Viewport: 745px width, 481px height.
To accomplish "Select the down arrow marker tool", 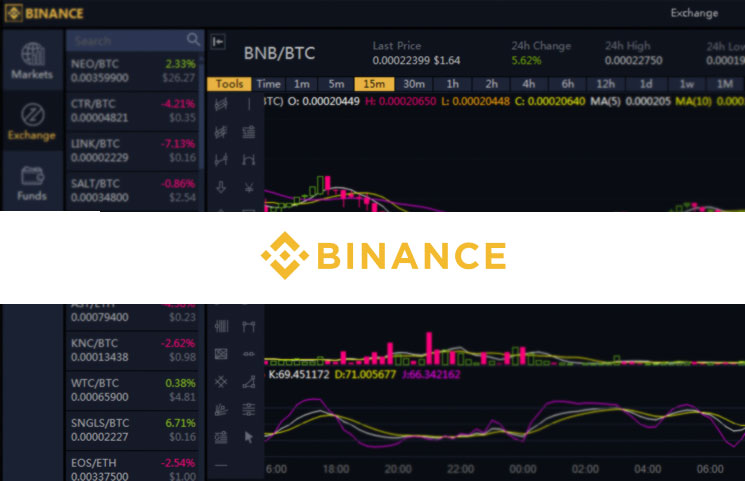I will tap(221, 187).
